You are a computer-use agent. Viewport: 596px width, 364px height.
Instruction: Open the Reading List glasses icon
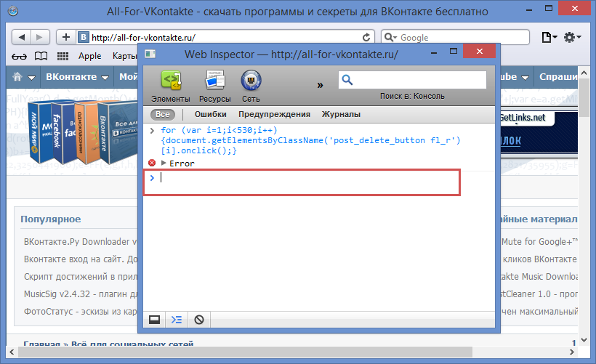click(19, 56)
